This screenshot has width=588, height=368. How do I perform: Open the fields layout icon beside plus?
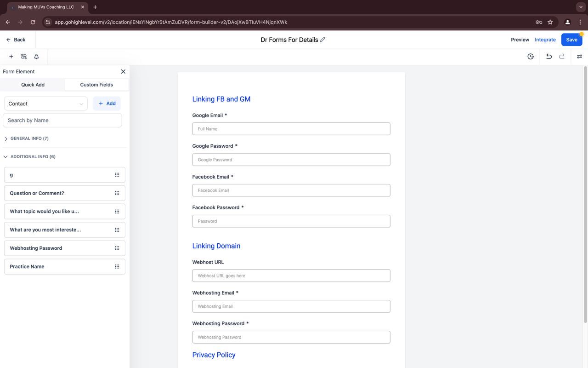pyautogui.click(x=24, y=57)
